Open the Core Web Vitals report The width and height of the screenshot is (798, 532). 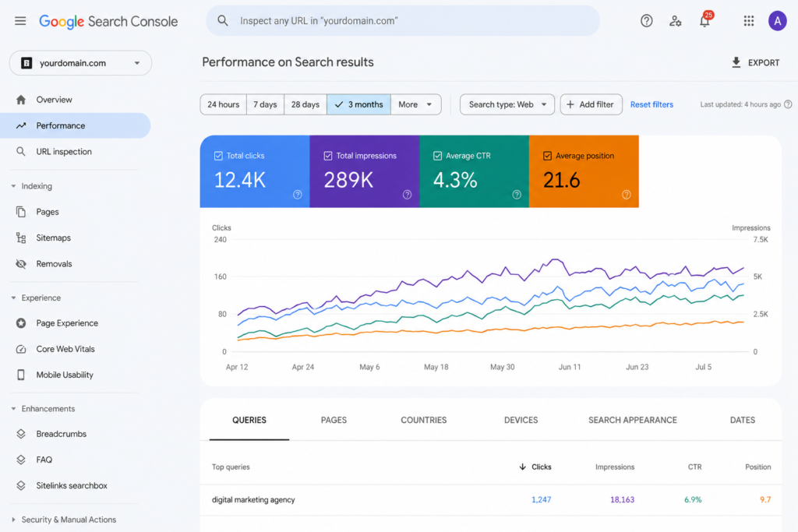point(65,349)
